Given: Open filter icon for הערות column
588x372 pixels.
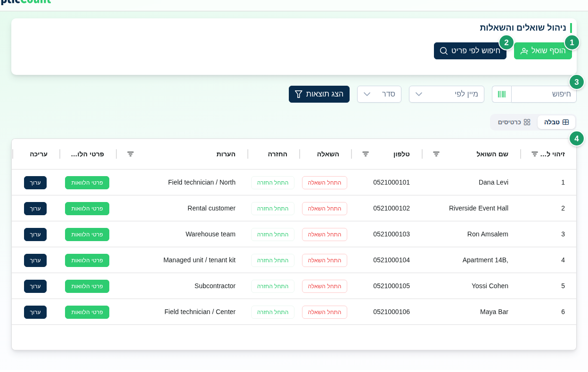Looking at the screenshot, I should [x=131, y=154].
